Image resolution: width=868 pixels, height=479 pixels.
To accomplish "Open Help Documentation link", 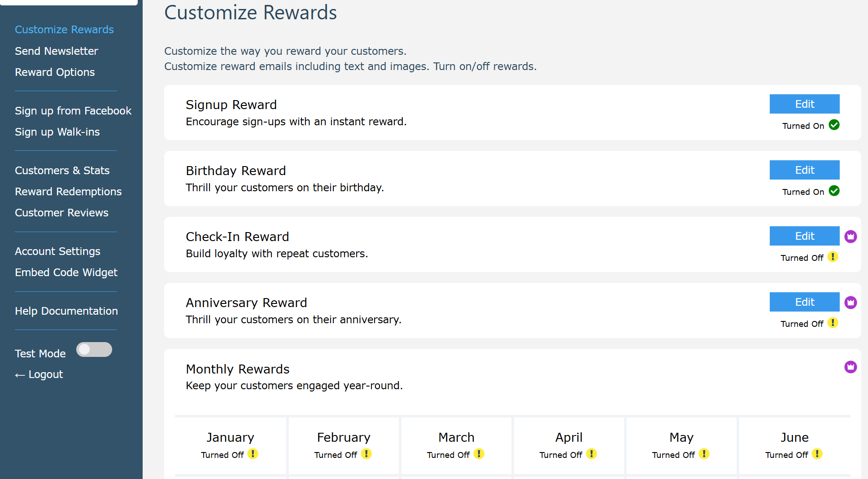I will (x=66, y=311).
